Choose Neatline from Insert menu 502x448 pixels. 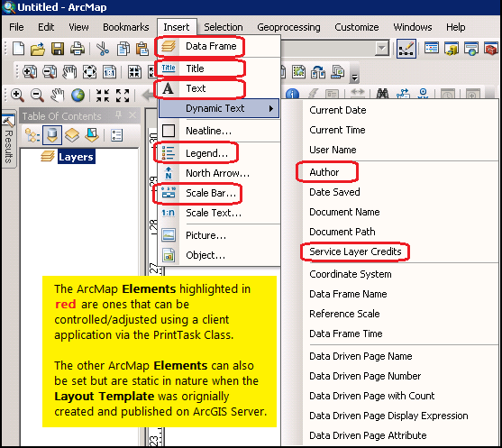pyautogui.click(x=219, y=131)
